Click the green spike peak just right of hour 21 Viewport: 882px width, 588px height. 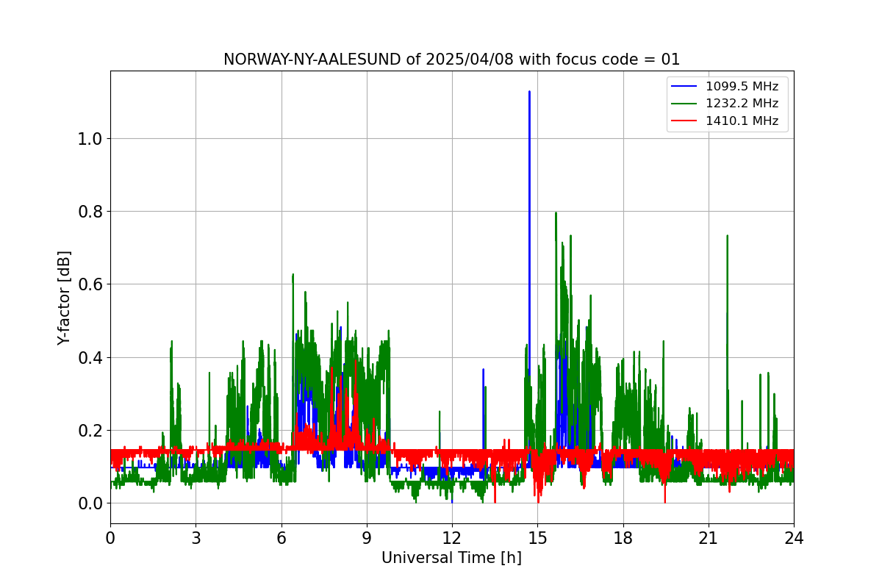click(x=727, y=237)
